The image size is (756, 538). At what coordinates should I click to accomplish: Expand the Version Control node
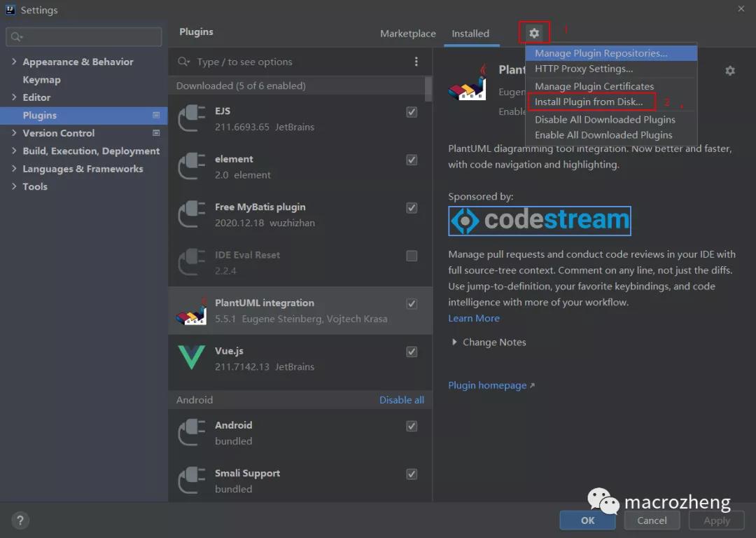[x=14, y=132]
